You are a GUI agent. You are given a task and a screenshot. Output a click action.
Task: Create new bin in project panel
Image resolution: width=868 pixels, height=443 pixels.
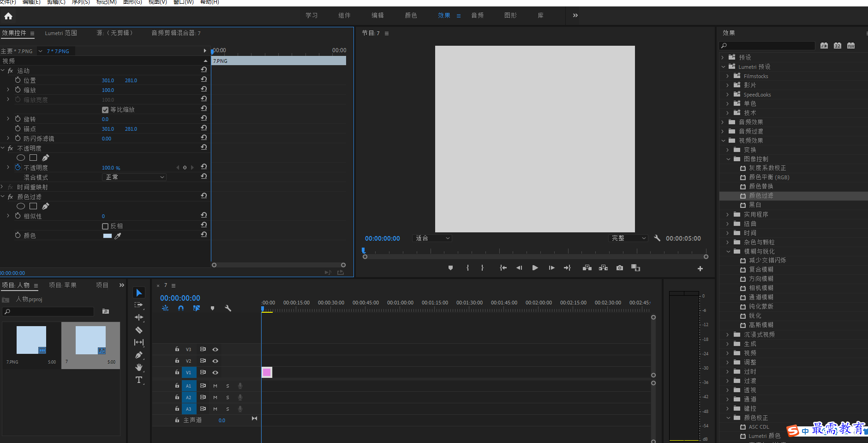tap(106, 311)
